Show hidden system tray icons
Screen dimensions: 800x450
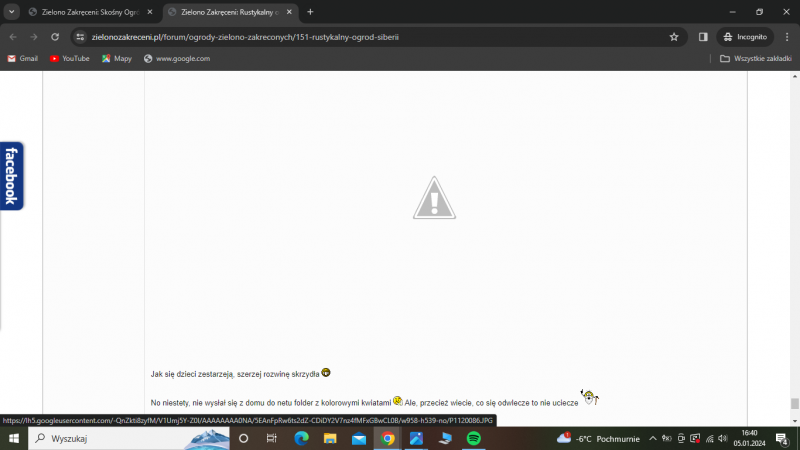(652, 438)
